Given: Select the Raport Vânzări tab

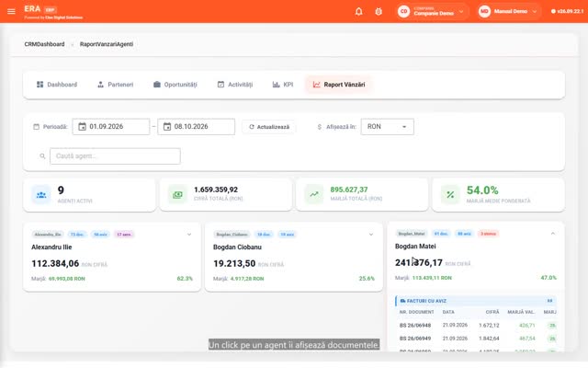Looking at the screenshot, I should (x=339, y=85).
